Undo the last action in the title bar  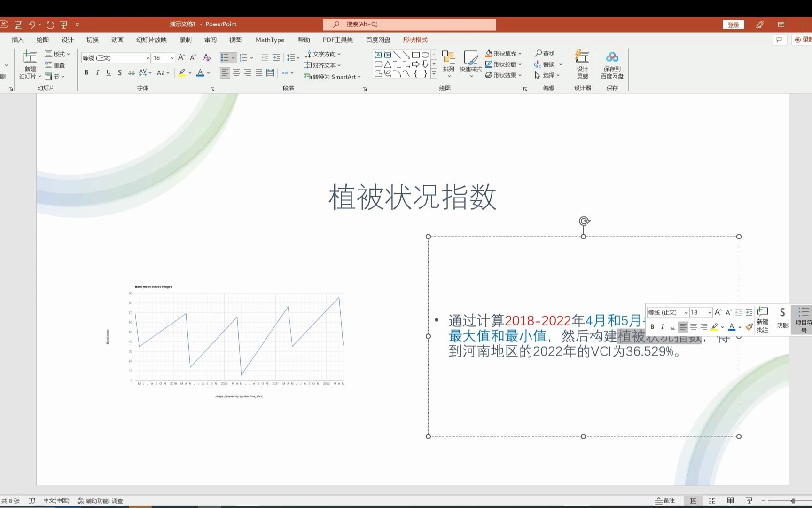(32, 24)
